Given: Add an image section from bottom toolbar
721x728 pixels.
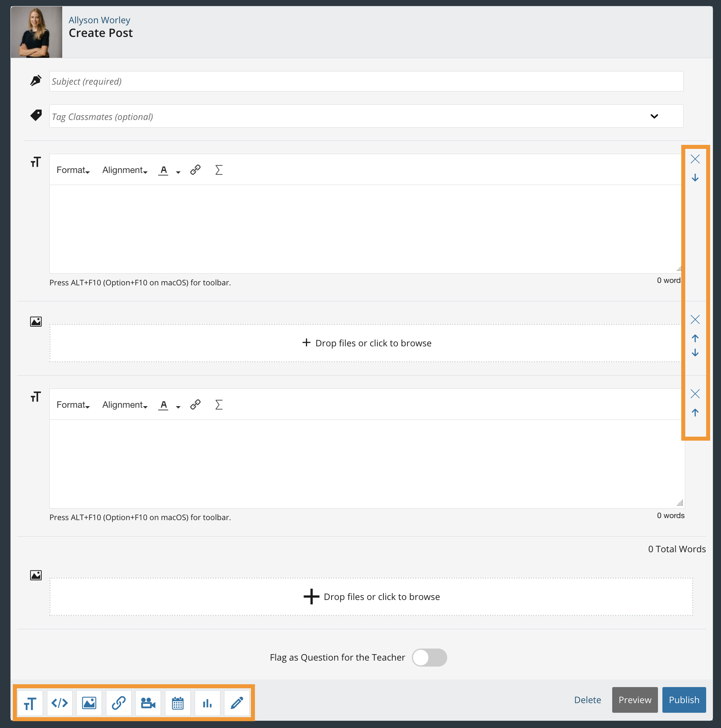Looking at the screenshot, I should click(89, 703).
